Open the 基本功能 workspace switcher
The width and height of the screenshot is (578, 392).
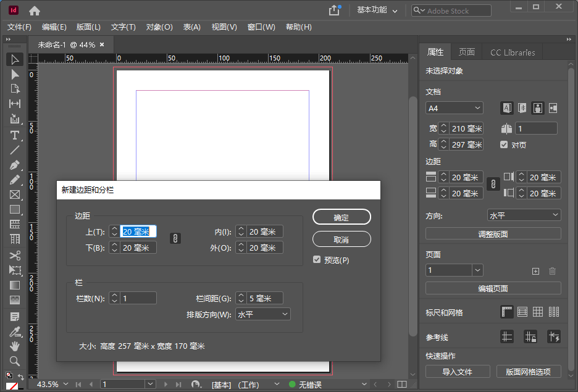coord(377,10)
